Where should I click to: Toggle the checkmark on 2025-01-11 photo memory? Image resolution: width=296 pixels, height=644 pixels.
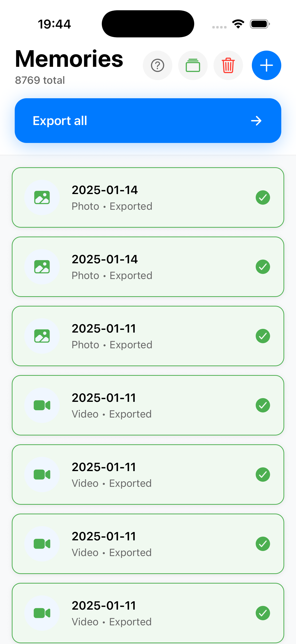263,336
